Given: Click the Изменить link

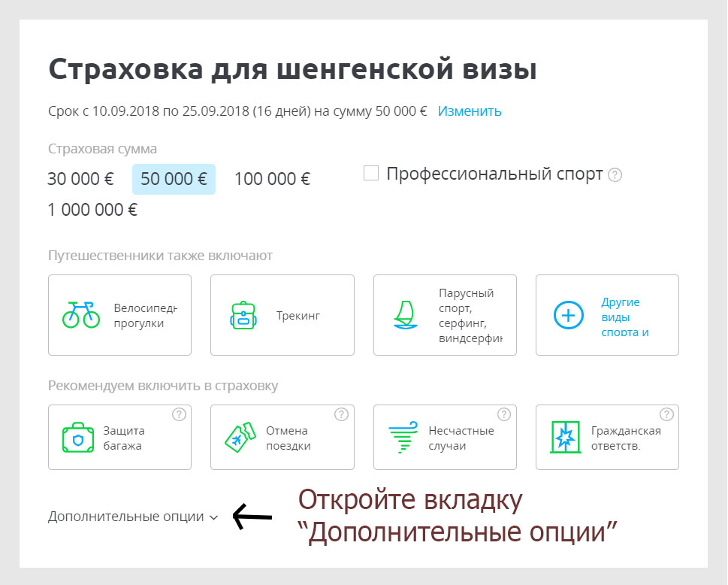Looking at the screenshot, I should (x=470, y=111).
